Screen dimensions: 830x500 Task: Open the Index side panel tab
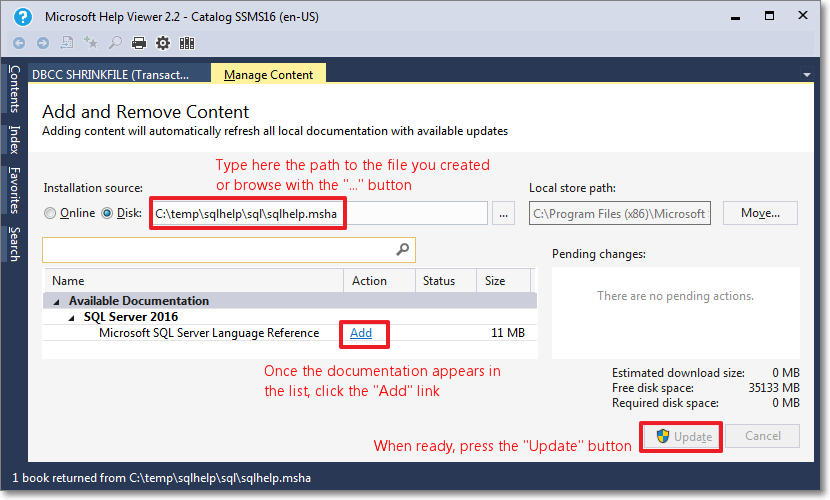point(14,140)
